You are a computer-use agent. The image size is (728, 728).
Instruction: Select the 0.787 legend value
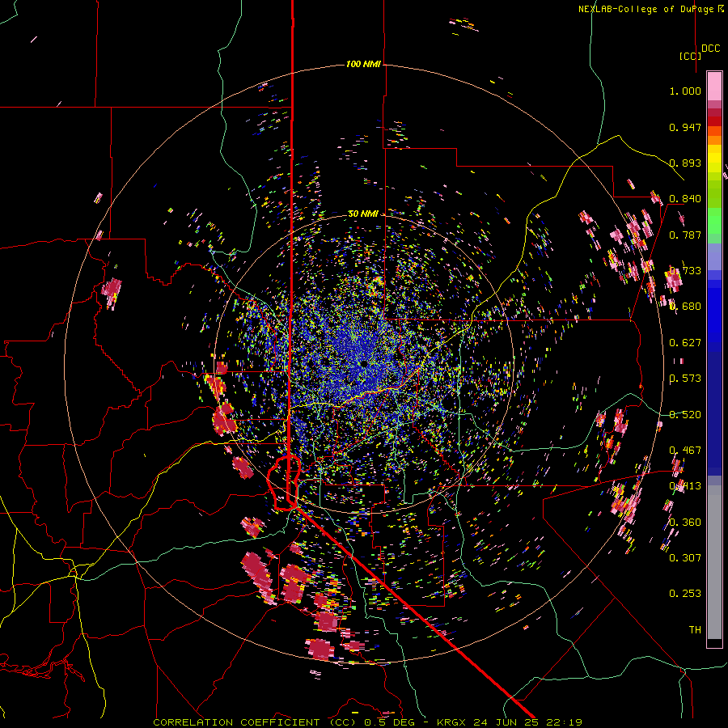[x=685, y=235]
